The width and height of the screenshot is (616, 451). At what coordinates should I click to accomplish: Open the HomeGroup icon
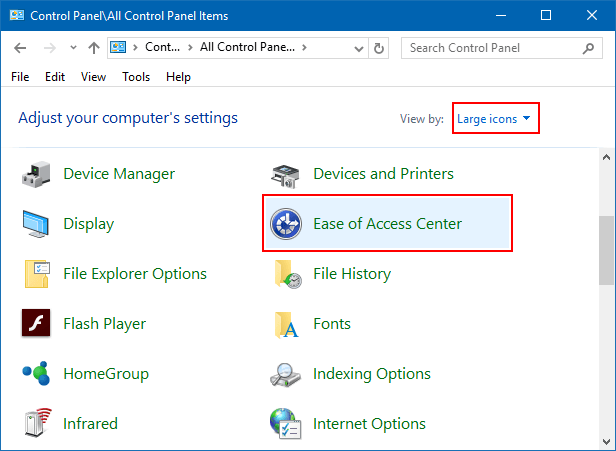coord(36,373)
